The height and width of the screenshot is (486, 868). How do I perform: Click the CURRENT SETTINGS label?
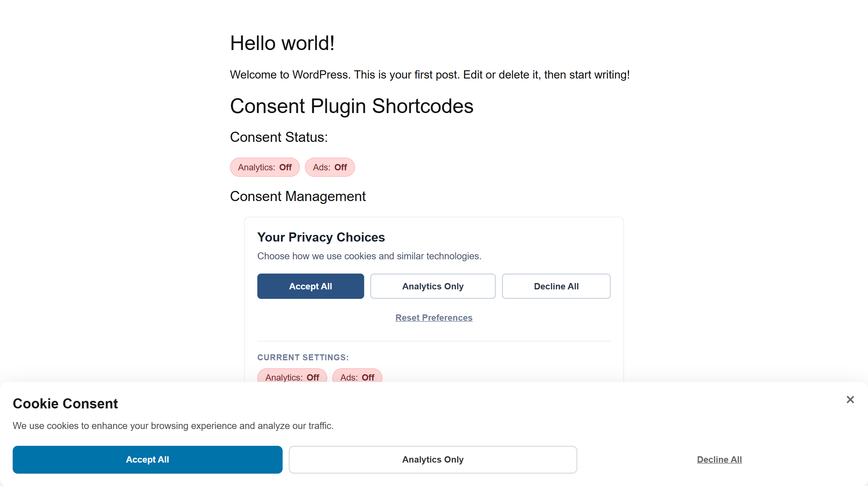click(303, 357)
